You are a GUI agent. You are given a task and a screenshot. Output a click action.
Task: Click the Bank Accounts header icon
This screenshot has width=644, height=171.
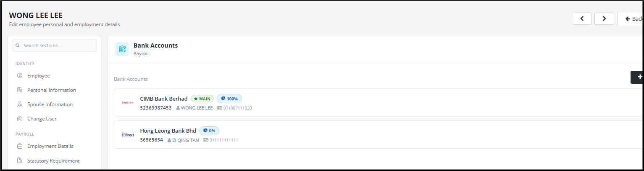point(122,49)
